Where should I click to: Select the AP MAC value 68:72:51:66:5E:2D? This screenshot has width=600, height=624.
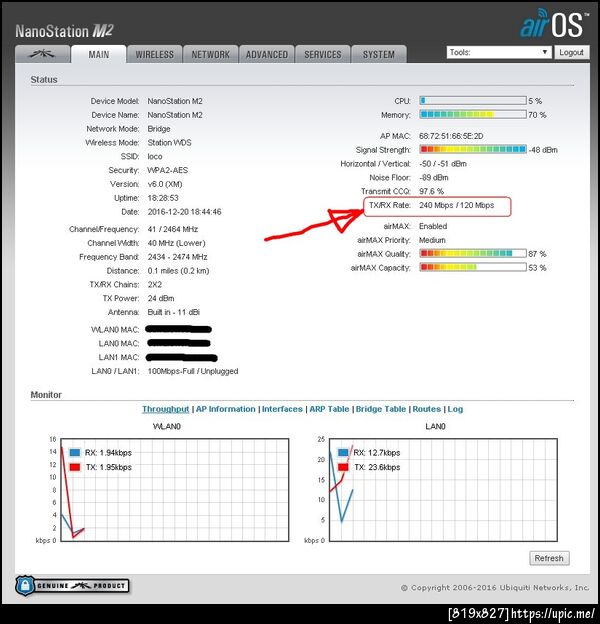click(451, 136)
